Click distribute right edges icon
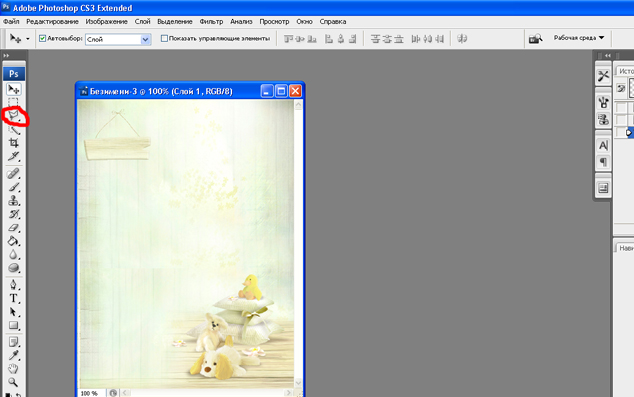This screenshot has width=634, height=397. (x=440, y=39)
